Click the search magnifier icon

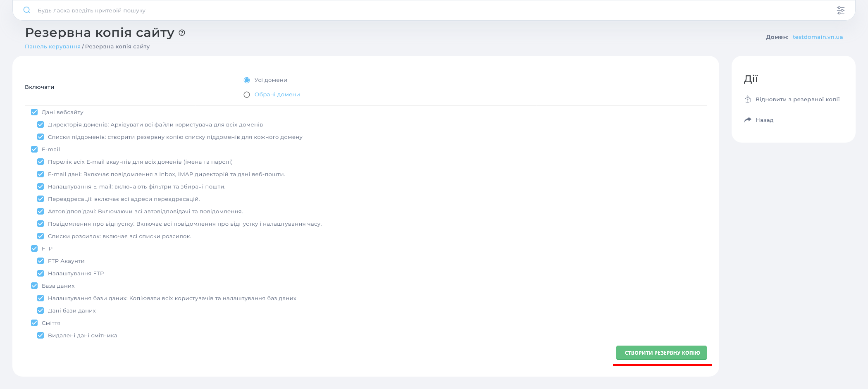pos(27,10)
